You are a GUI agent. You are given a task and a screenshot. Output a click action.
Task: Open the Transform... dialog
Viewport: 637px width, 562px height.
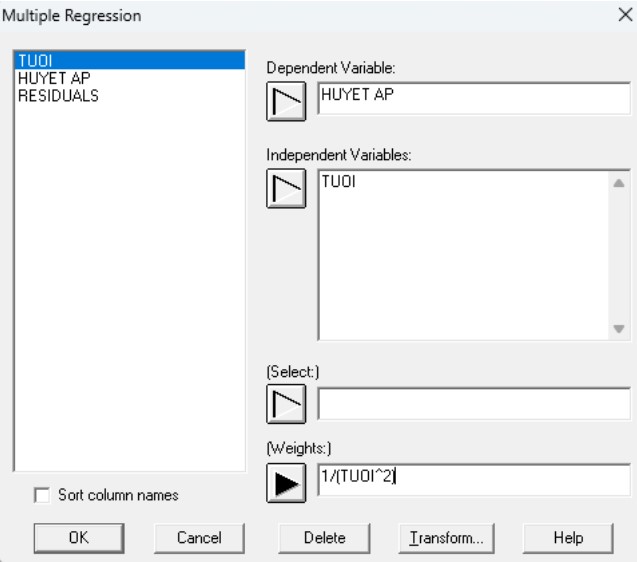click(447, 537)
